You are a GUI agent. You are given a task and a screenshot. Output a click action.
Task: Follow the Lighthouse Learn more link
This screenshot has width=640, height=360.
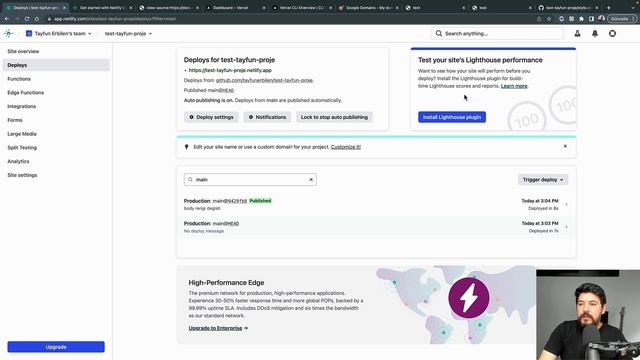tap(514, 86)
